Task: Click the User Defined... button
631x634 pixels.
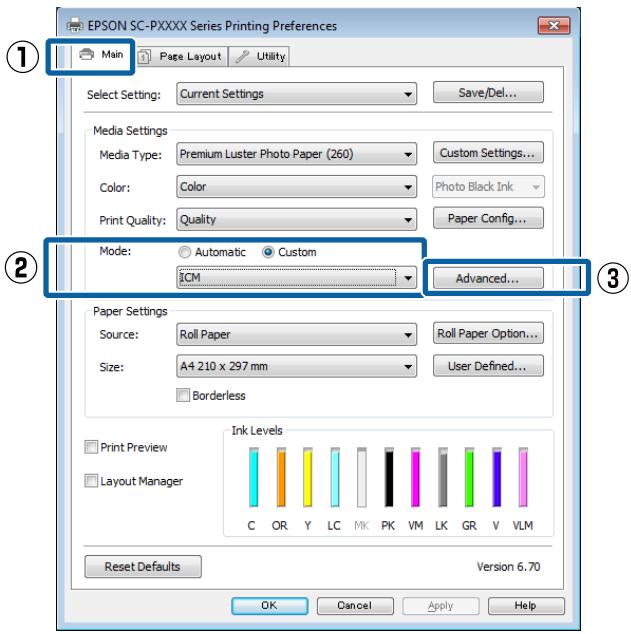Action: click(488, 366)
